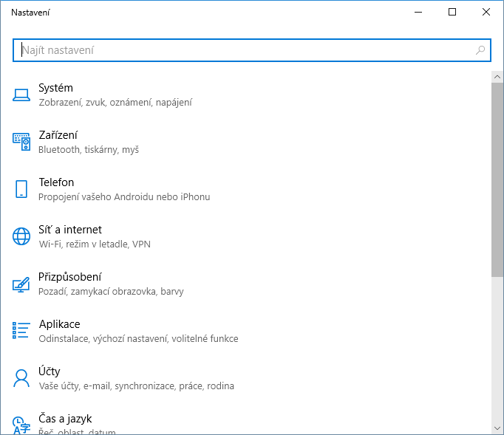Click 'Bluetooth, tiskárny, myš' description
Screen dimensions: 504x435
[89, 150]
